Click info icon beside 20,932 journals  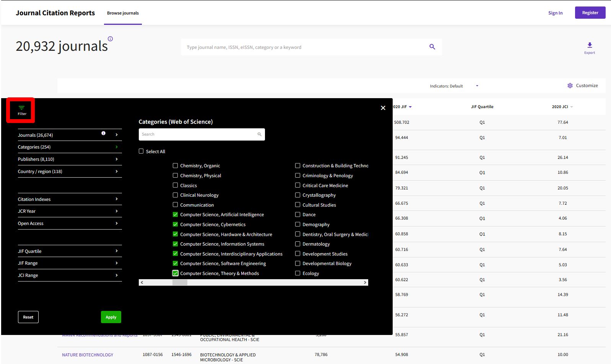pos(110,39)
